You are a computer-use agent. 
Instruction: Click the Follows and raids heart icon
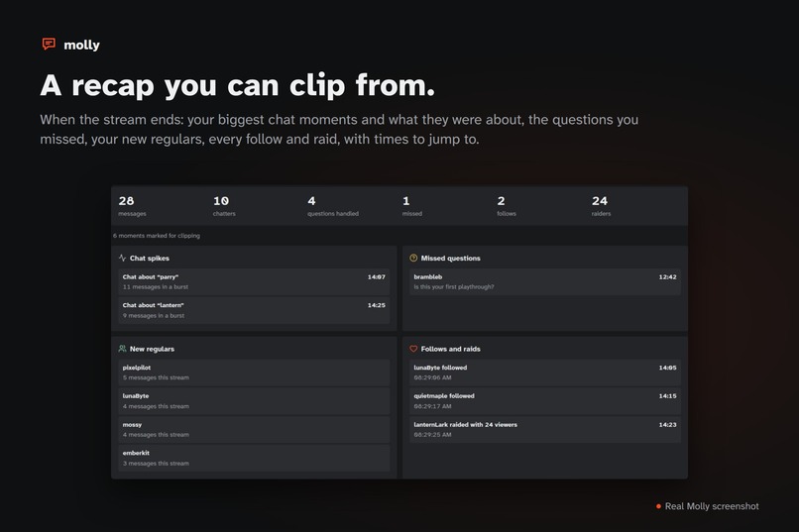[413, 349]
